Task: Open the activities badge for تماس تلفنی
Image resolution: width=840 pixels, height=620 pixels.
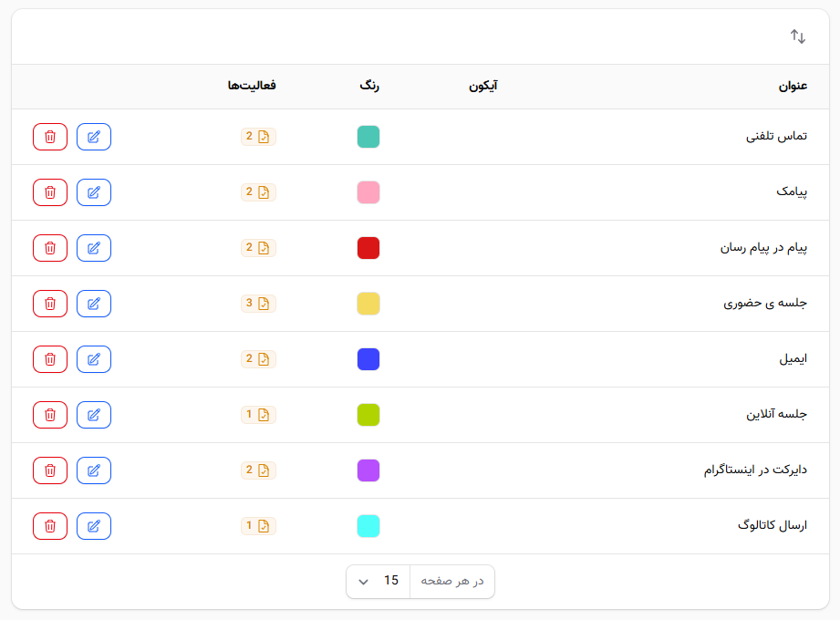Action: click(258, 137)
